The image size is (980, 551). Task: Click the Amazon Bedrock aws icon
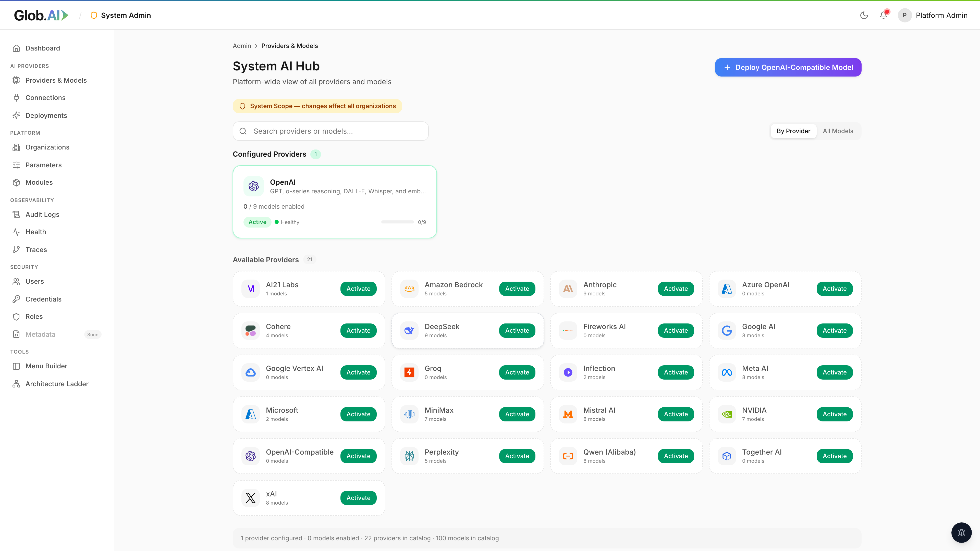click(x=409, y=289)
